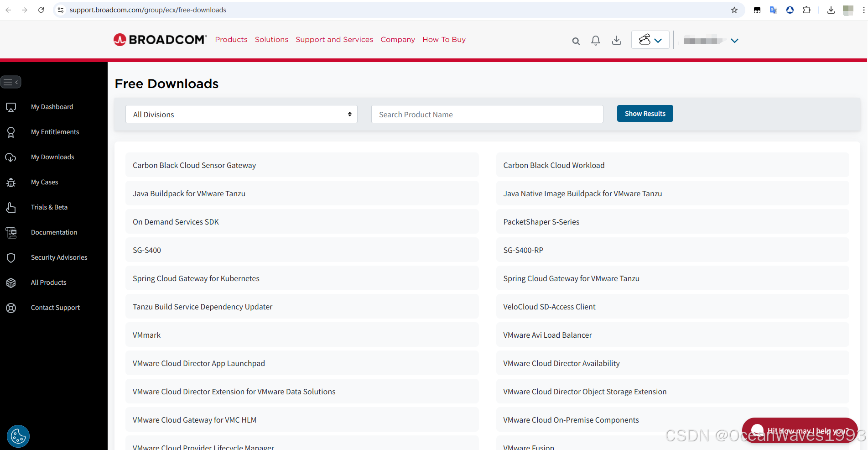Open Trials & Beta page

49,207
